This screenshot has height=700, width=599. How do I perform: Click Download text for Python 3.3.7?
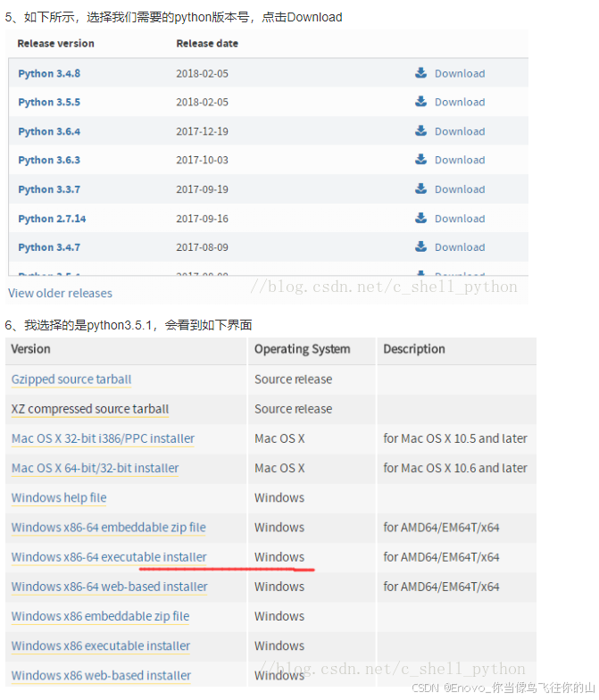[x=460, y=189]
